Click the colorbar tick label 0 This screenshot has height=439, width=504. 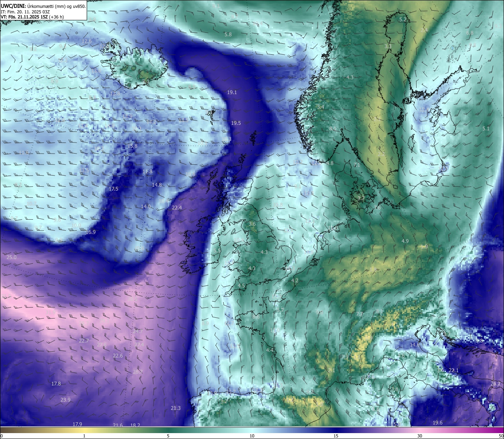[2, 436]
